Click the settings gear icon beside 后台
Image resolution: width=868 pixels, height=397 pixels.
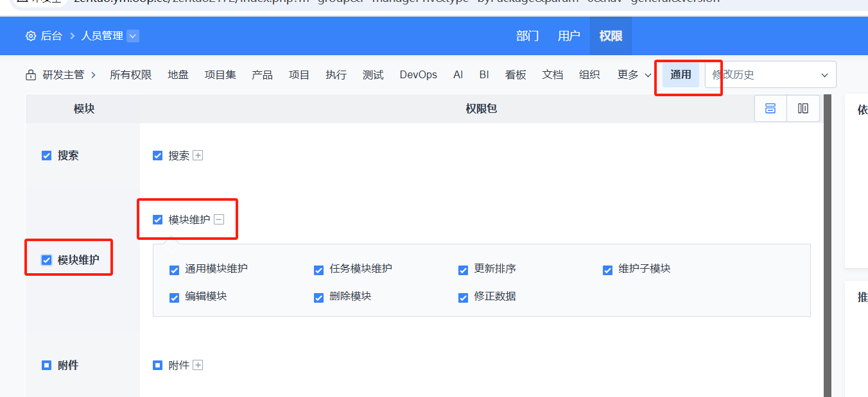[x=30, y=36]
